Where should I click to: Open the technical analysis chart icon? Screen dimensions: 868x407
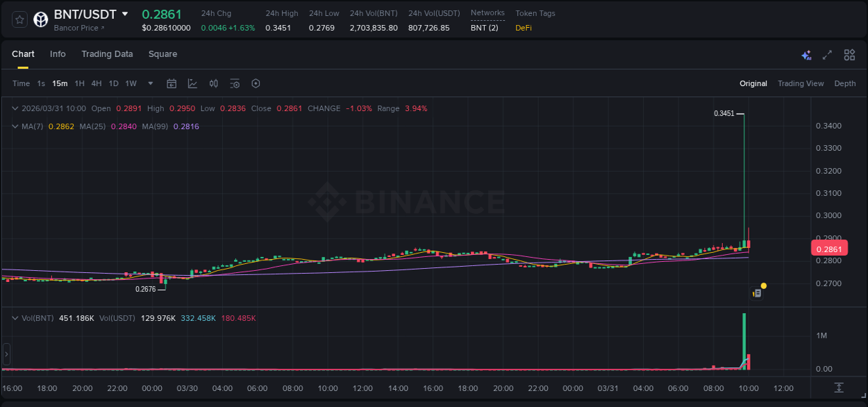click(192, 83)
